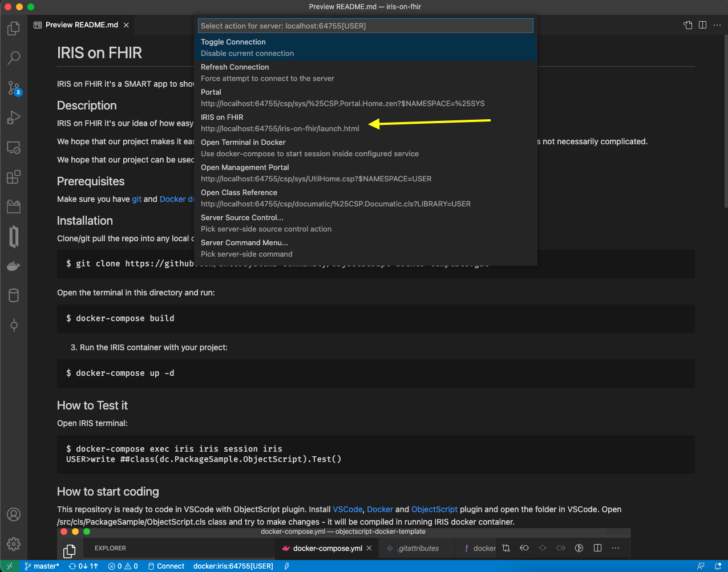Click the 'docker-compose exec iris iris session iris' line

click(174, 449)
